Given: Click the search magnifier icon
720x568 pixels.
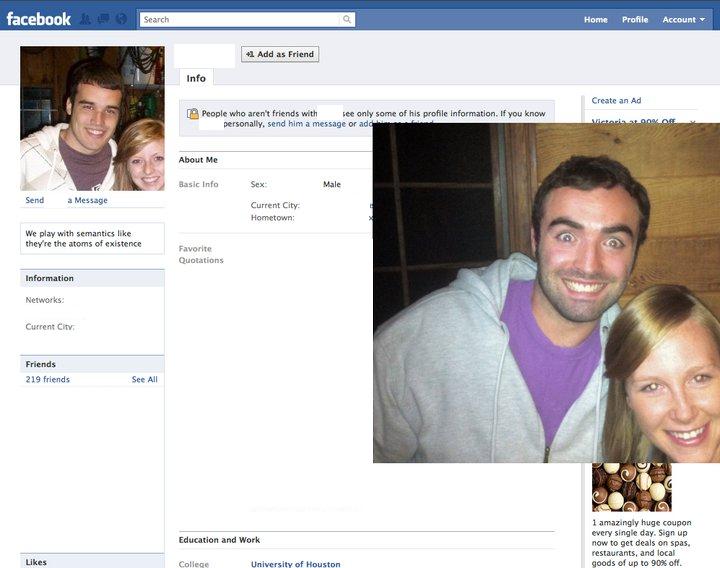Looking at the screenshot, I should [x=347, y=19].
